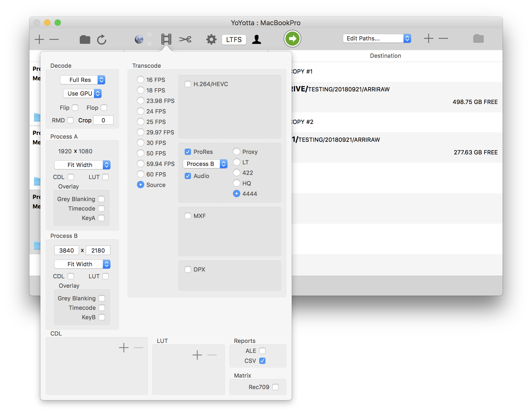532x418 pixels.
Task: Uncheck the ProRes Audio checkbox
Action: (188, 176)
